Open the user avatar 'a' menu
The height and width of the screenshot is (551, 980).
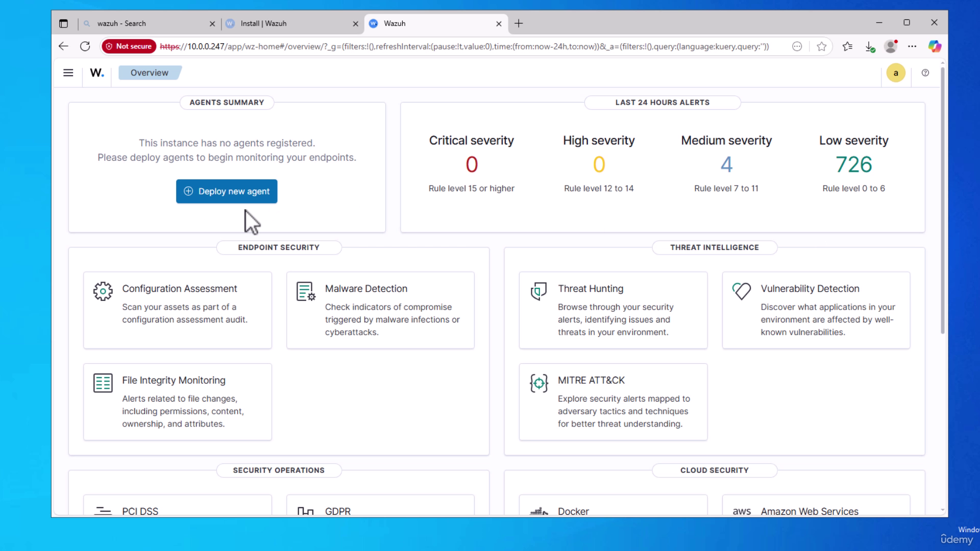(896, 73)
